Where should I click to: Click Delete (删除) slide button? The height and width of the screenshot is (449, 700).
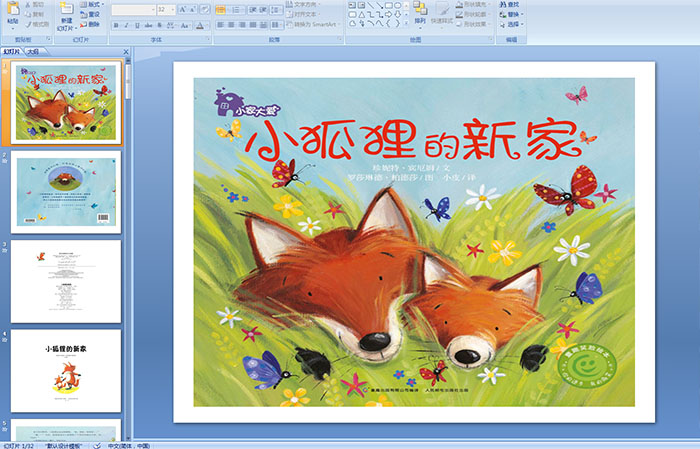pos(90,24)
